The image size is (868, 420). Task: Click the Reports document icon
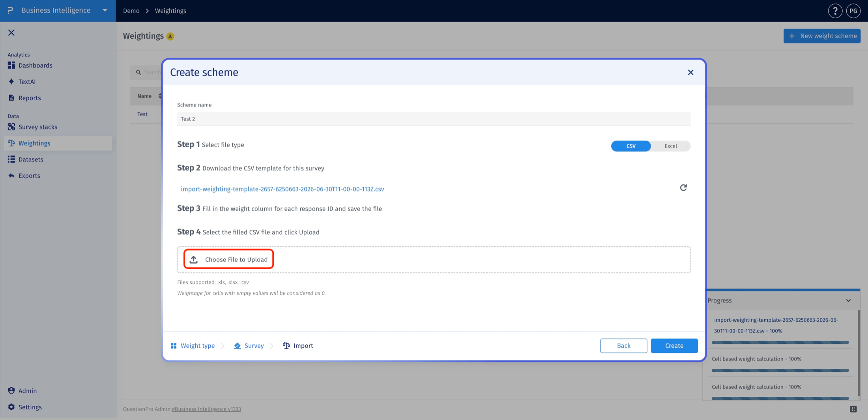coord(11,97)
